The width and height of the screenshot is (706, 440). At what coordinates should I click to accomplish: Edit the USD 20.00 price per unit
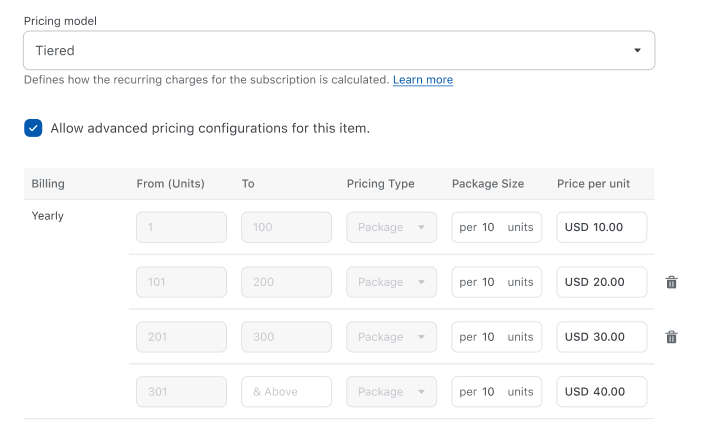point(601,282)
